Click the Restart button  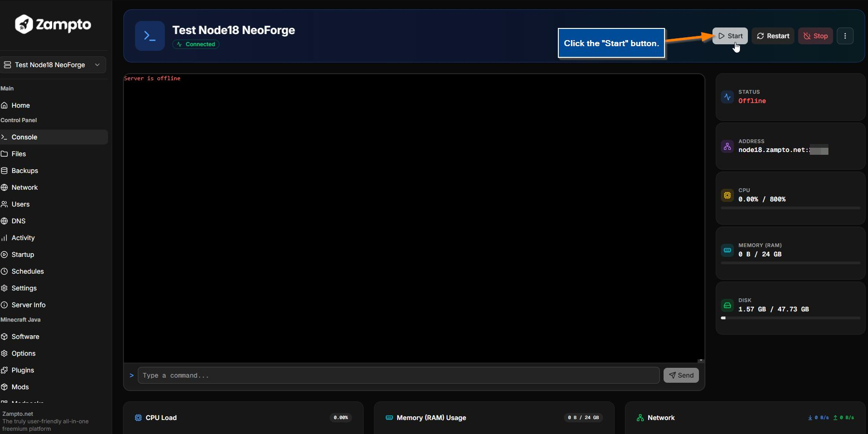(773, 36)
